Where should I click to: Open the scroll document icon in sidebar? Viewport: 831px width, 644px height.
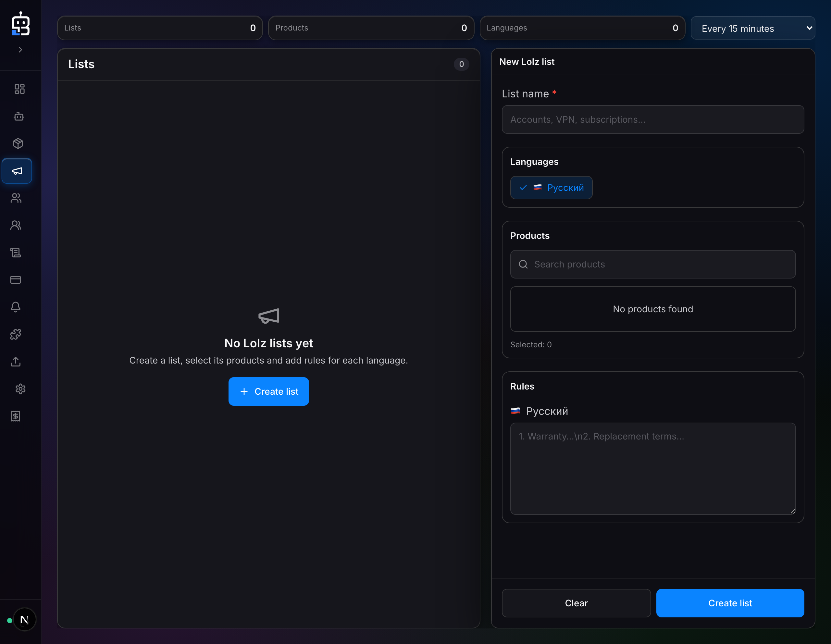(16, 253)
